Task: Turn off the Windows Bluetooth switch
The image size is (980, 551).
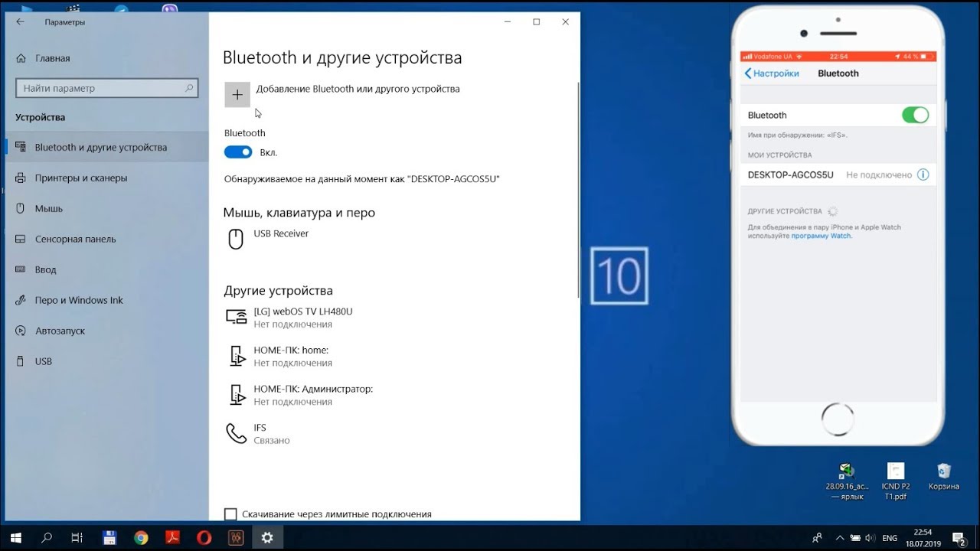Action: pos(238,152)
